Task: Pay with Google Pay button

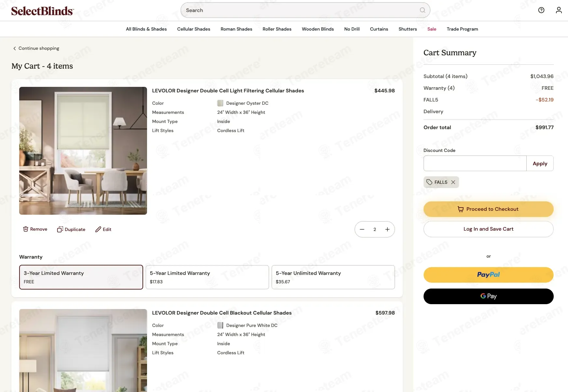Action: tap(488, 296)
